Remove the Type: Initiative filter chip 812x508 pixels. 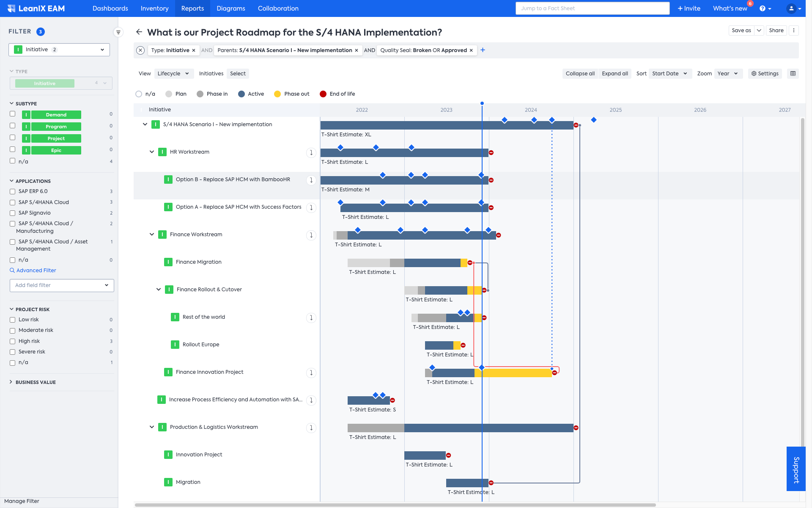point(194,50)
